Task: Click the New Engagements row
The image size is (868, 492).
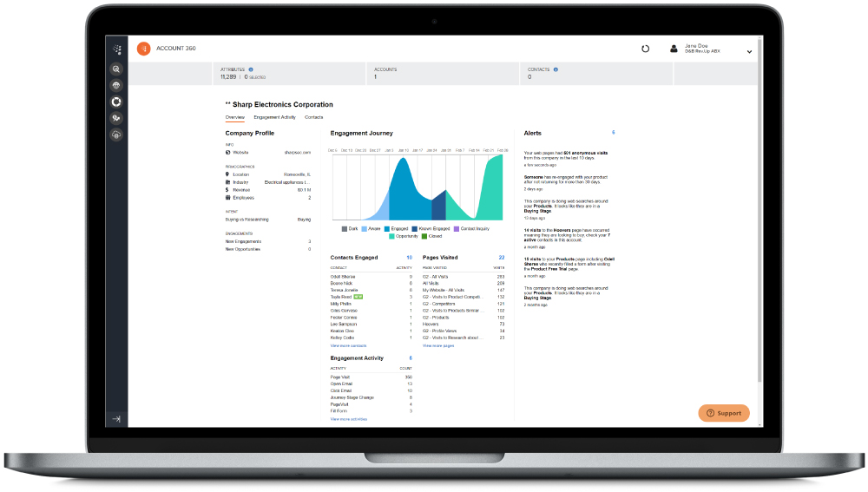Action: coord(268,241)
